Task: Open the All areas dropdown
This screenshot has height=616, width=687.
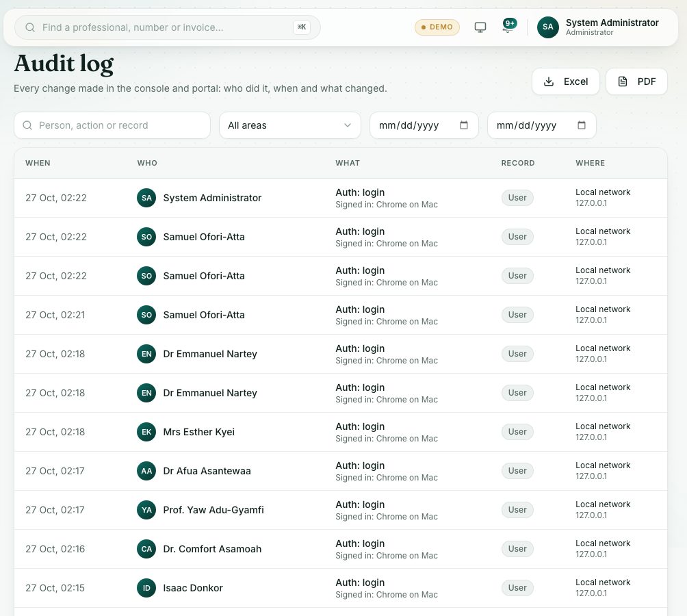Action: 289,125
